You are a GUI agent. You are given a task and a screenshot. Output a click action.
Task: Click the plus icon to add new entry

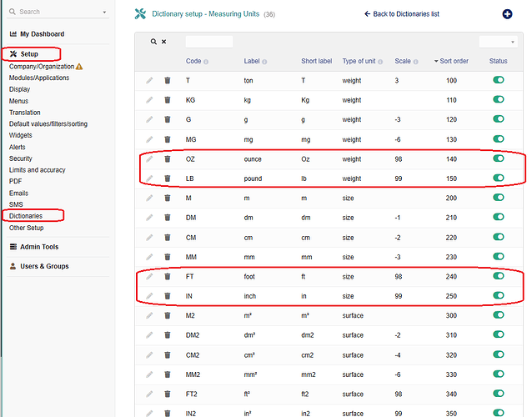tap(508, 14)
